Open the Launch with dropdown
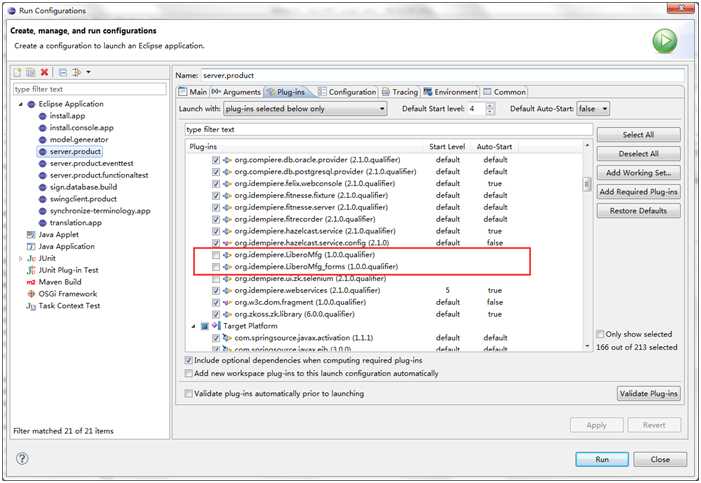701x483 pixels. [x=305, y=109]
